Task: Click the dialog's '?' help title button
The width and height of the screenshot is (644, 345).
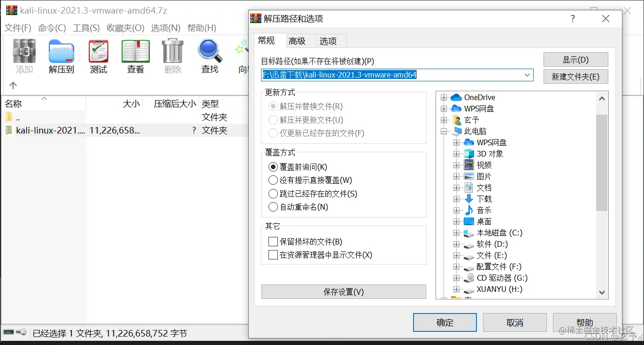Action: [x=573, y=19]
